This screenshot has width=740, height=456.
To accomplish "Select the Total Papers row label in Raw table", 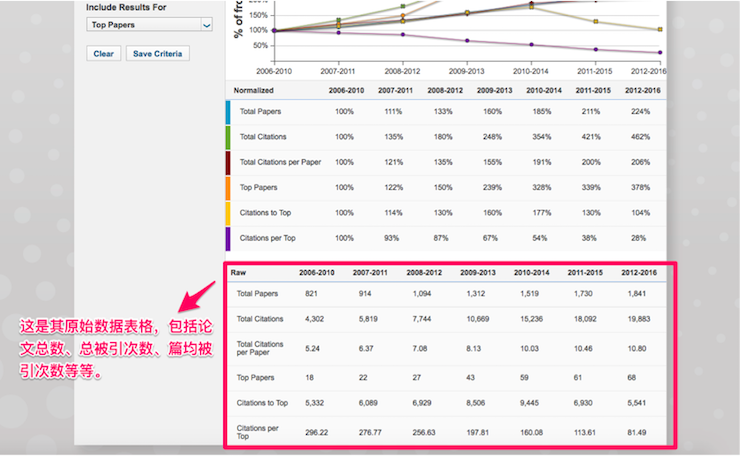I will 258,294.
